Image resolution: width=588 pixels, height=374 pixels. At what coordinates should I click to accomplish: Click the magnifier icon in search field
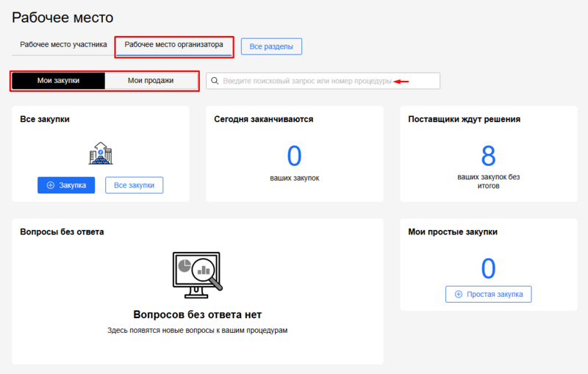tap(215, 81)
